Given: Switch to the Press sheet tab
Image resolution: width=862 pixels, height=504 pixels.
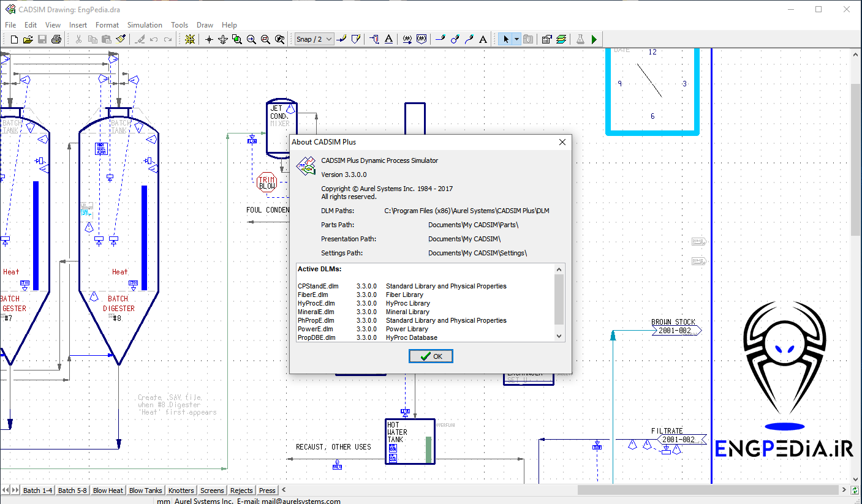Looking at the screenshot, I should point(267,491).
